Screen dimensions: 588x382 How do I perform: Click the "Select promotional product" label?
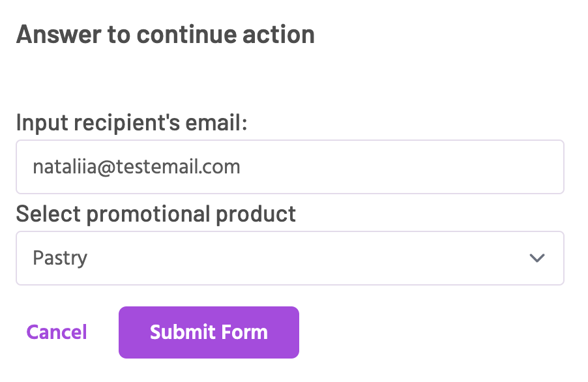point(156,213)
